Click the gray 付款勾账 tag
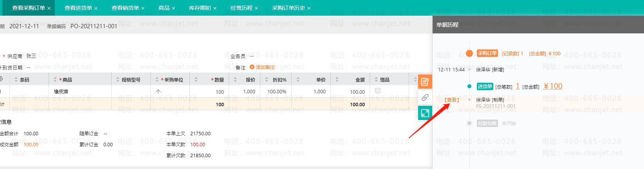Viewport: 644px width, 169px height. [487, 123]
